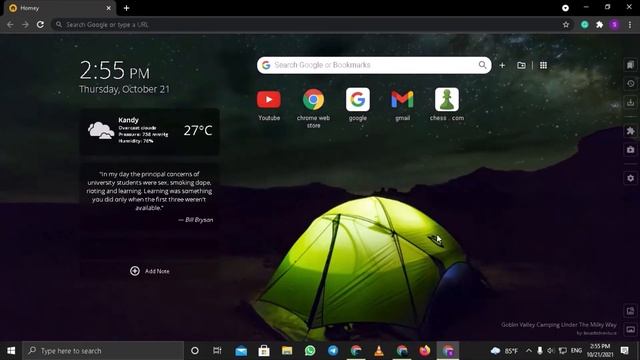Click the camera icon in right sidebar
The height and width of the screenshot is (360, 640).
click(x=630, y=150)
